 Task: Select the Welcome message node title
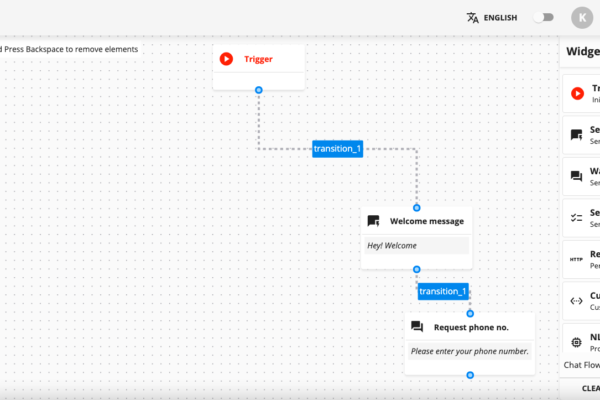tap(427, 221)
